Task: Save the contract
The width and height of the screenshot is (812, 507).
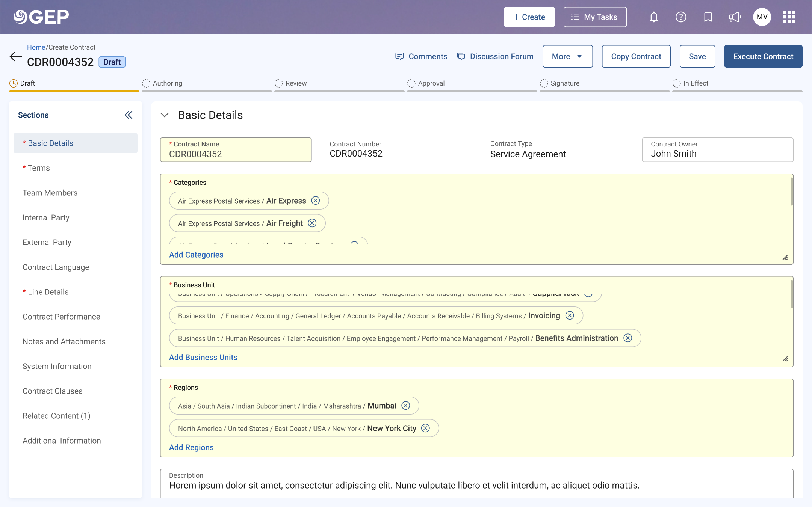Action: click(x=697, y=56)
